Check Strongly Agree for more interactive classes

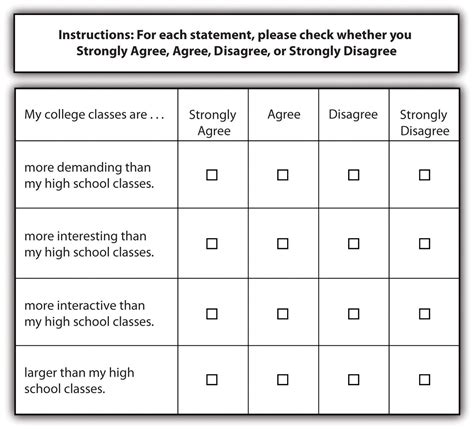tap(212, 314)
